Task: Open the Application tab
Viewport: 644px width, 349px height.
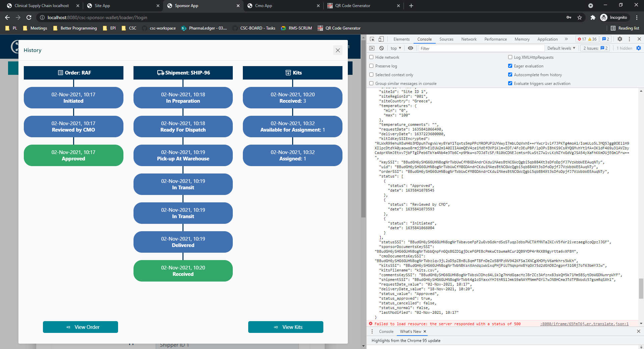Action: 547,39
